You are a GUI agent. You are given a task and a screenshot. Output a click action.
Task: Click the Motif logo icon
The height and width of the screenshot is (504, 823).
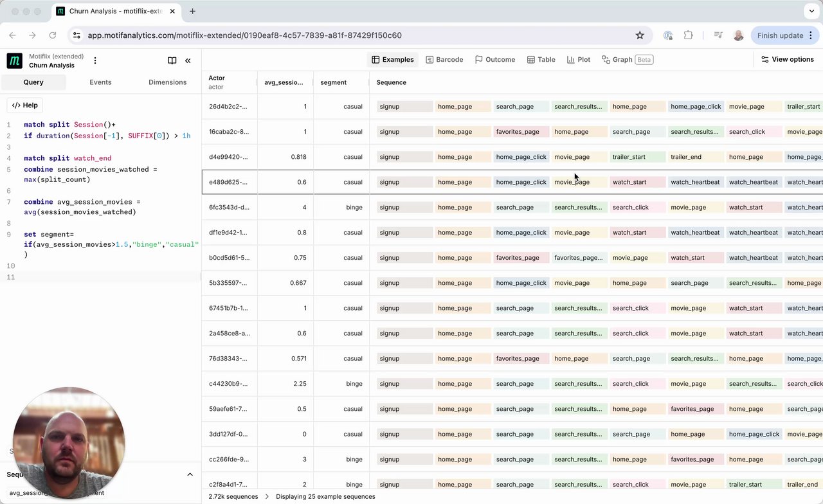(x=14, y=61)
